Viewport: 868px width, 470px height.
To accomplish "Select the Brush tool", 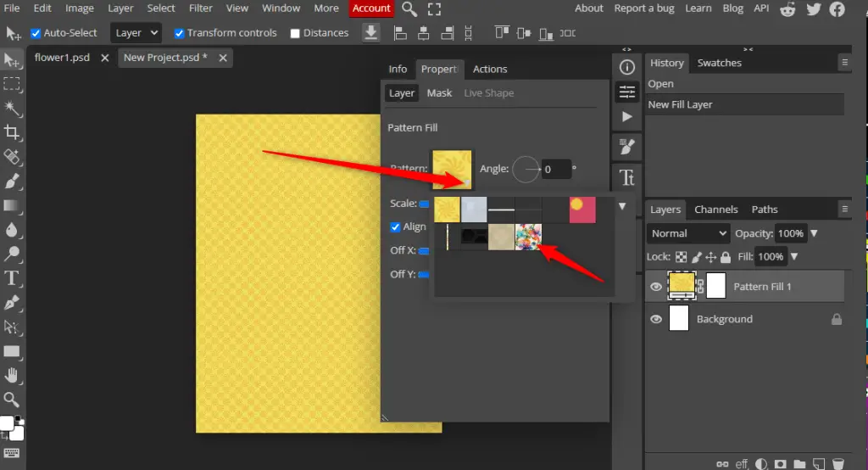I will (12, 182).
